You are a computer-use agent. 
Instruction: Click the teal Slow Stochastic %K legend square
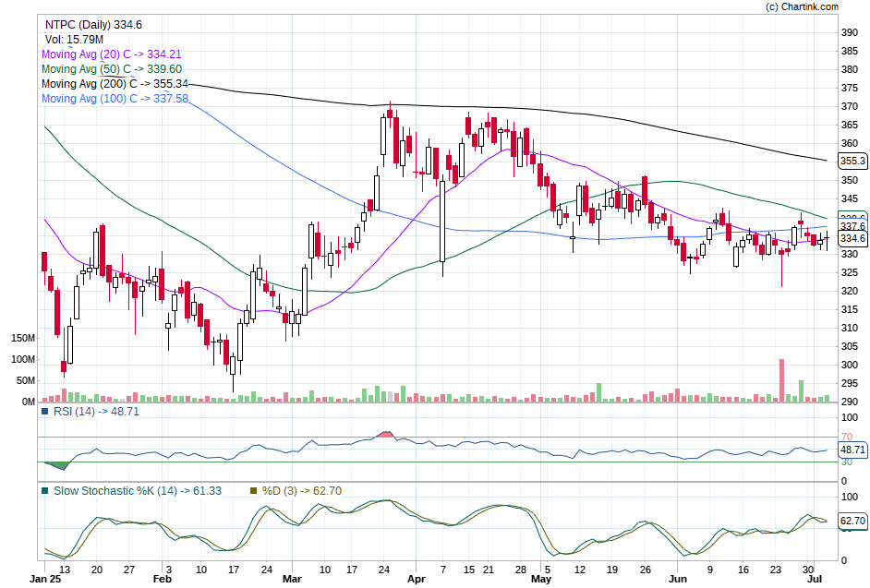[45, 491]
